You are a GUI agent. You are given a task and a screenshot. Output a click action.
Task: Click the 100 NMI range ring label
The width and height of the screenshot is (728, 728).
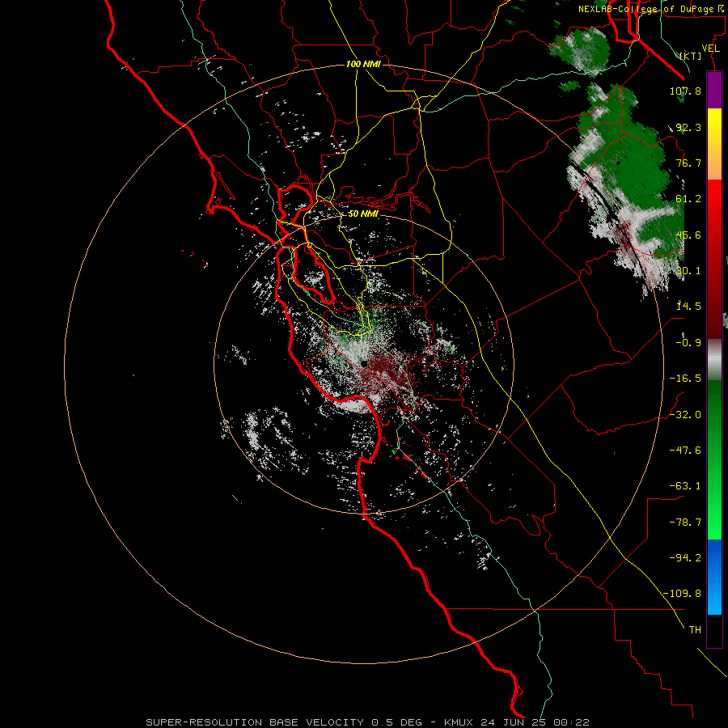coord(363,64)
